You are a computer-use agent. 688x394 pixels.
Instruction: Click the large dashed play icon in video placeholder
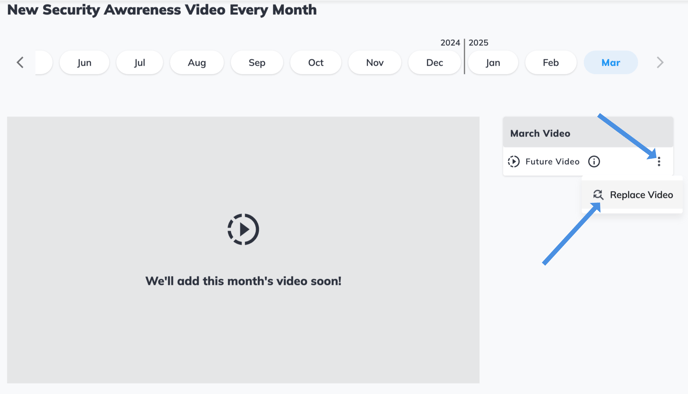point(243,229)
